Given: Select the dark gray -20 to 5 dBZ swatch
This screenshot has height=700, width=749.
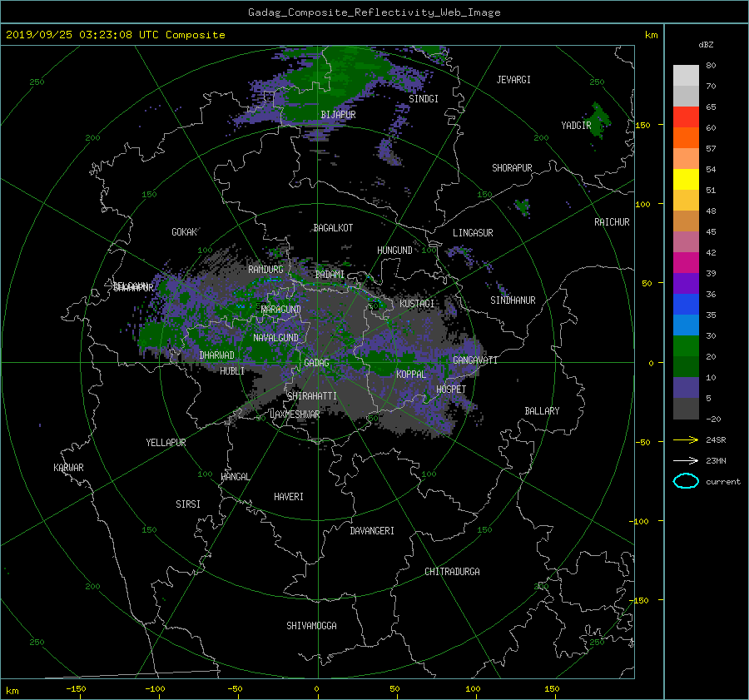Looking at the screenshot, I should click(x=686, y=409).
